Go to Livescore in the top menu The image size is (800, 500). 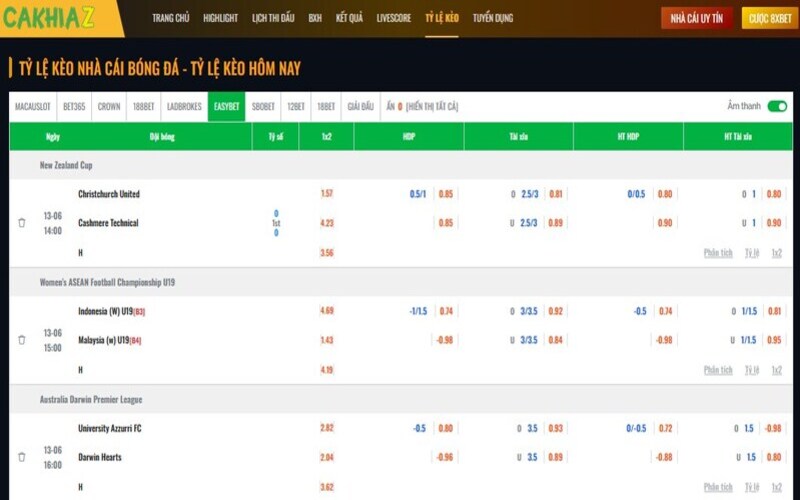tap(393, 18)
